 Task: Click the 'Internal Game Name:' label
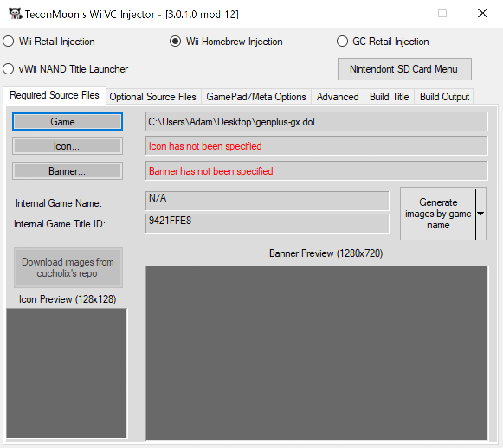pos(59,203)
